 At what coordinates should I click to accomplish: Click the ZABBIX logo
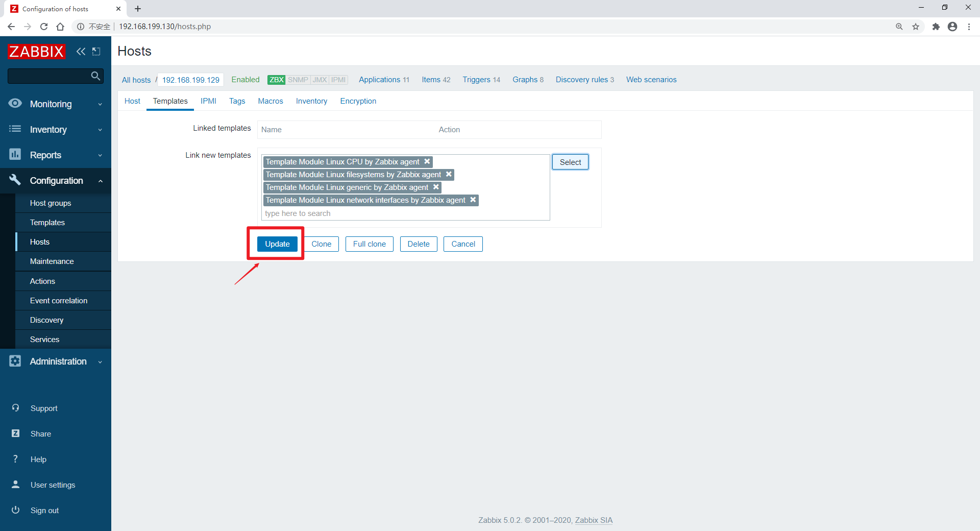coord(36,51)
